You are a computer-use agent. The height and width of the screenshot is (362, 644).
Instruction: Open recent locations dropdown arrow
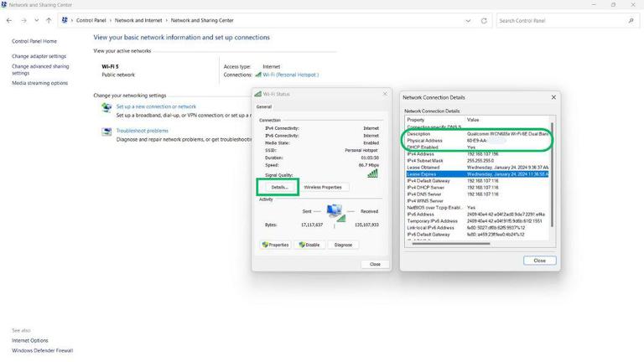[x=37, y=20]
